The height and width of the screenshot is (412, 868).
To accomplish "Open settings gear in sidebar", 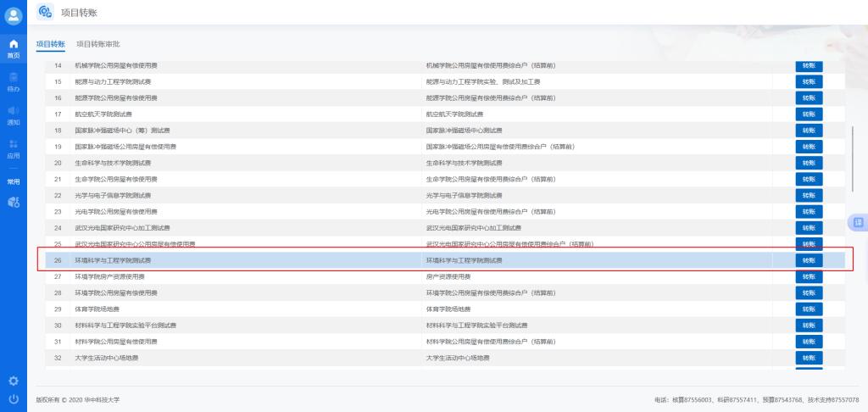I will coord(14,381).
